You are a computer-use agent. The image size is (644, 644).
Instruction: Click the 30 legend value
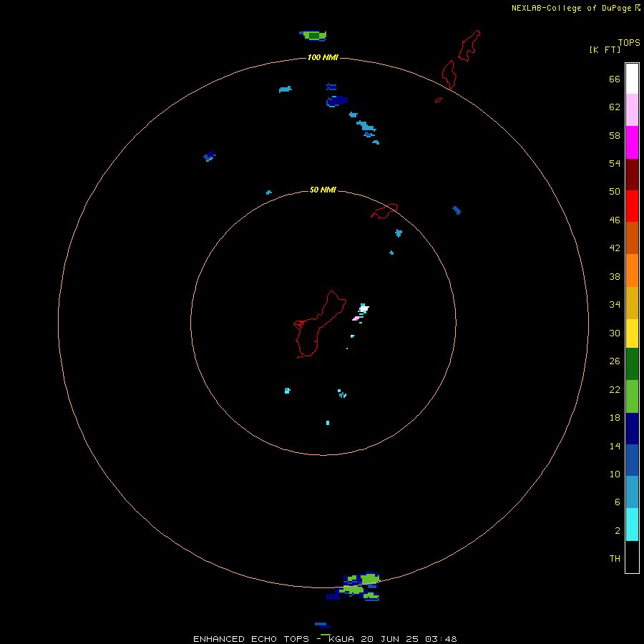click(615, 333)
